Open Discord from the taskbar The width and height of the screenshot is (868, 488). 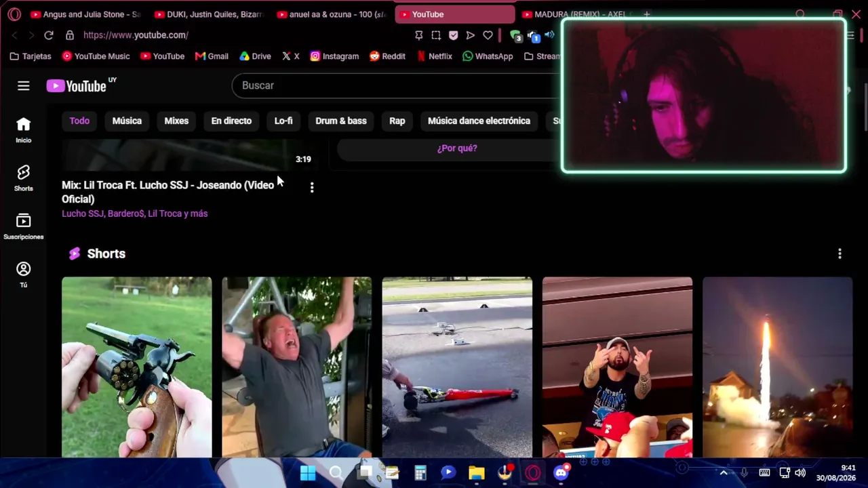pyautogui.click(x=561, y=473)
